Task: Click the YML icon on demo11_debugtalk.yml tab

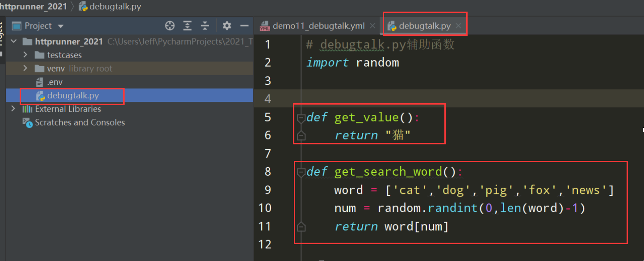Action: coord(264,25)
